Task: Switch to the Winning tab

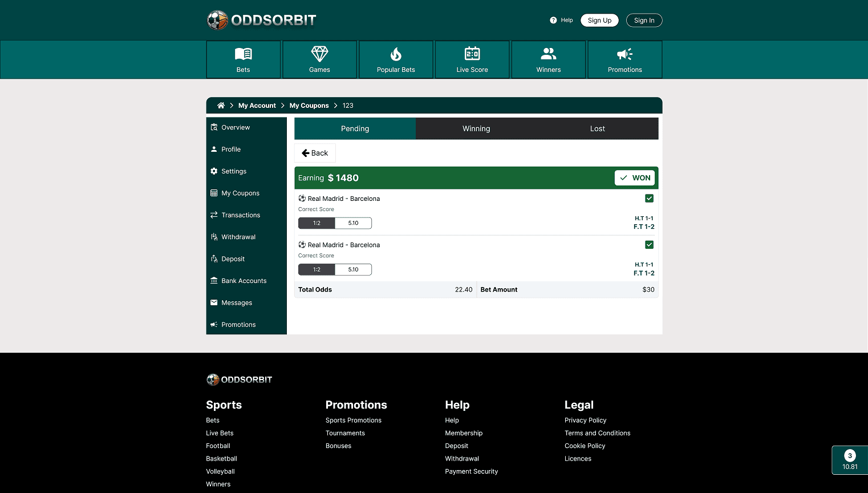Action: (x=476, y=129)
